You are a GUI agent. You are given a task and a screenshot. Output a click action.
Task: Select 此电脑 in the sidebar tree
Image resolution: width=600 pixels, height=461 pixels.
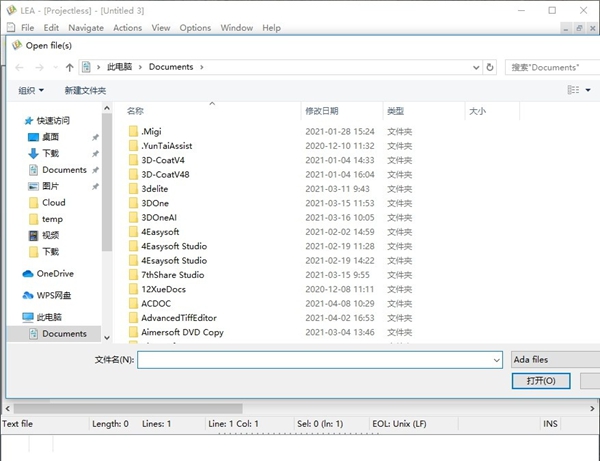pyautogui.click(x=49, y=317)
